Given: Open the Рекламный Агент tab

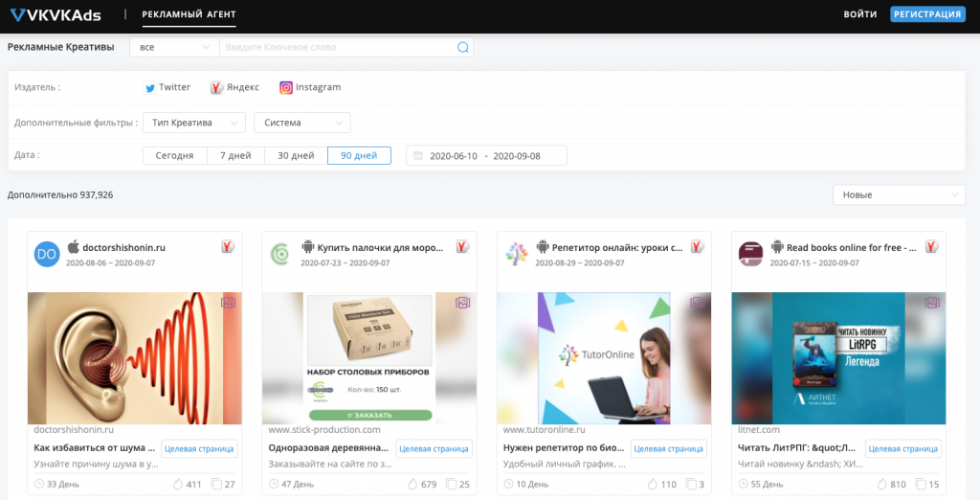Looking at the screenshot, I should pyautogui.click(x=189, y=14).
